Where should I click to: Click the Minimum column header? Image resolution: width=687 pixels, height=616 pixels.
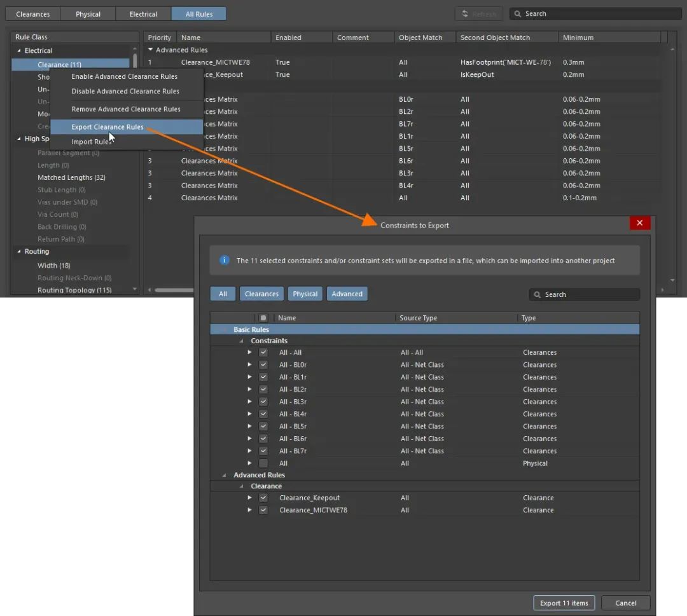(x=609, y=38)
